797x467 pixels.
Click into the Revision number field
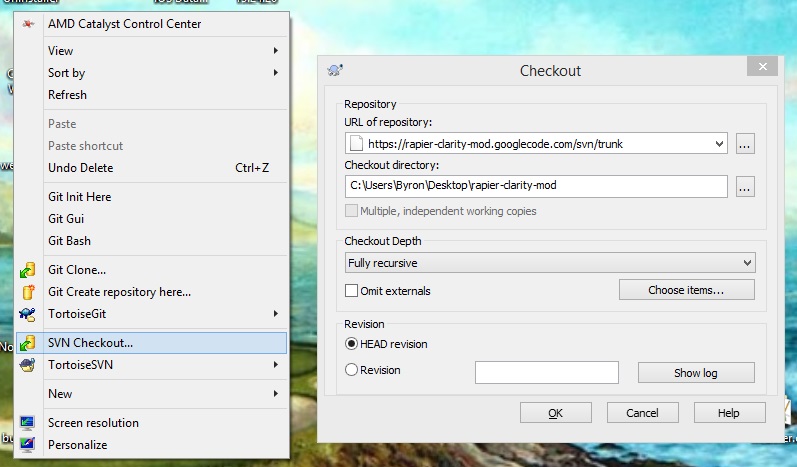(x=546, y=372)
